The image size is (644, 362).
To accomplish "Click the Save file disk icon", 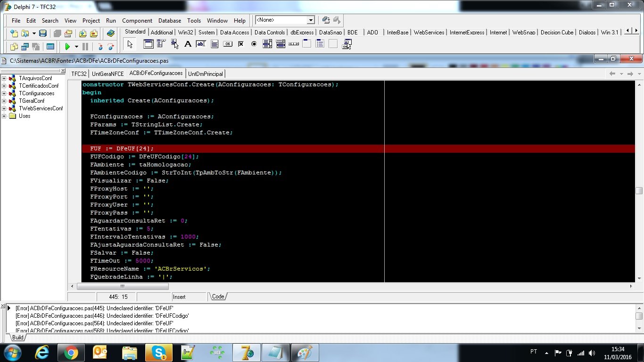I will [x=42, y=33].
